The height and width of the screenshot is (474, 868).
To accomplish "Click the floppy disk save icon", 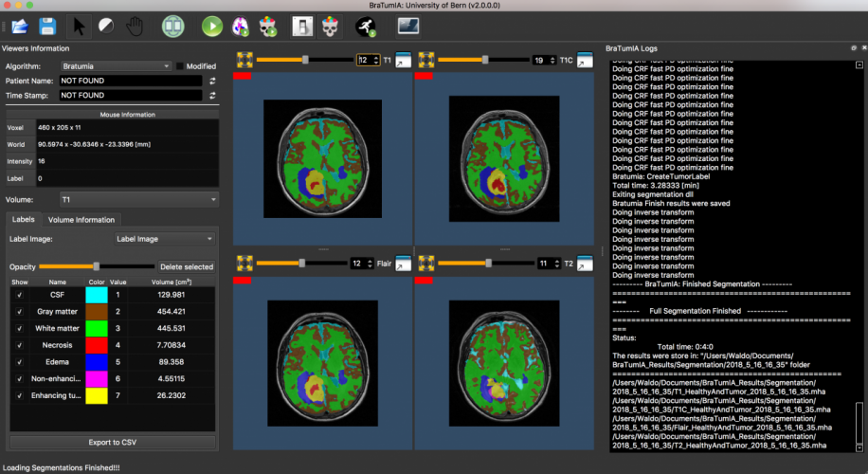I will (x=46, y=26).
